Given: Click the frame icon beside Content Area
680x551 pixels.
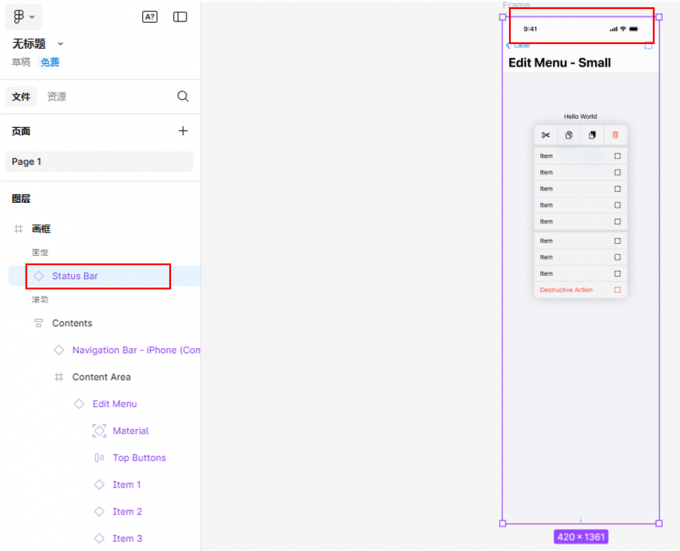Looking at the screenshot, I should coord(59,377).
